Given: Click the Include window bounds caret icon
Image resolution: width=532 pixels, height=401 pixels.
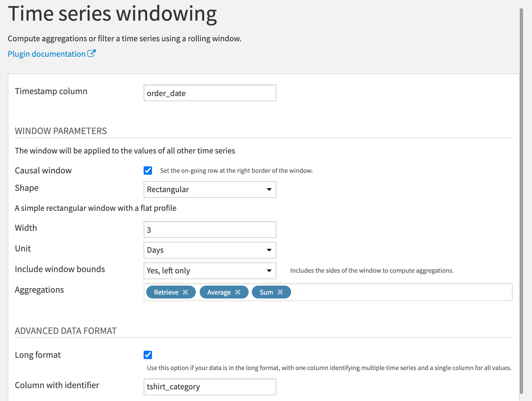Looking at the screenshot, I should pos(269,271).
